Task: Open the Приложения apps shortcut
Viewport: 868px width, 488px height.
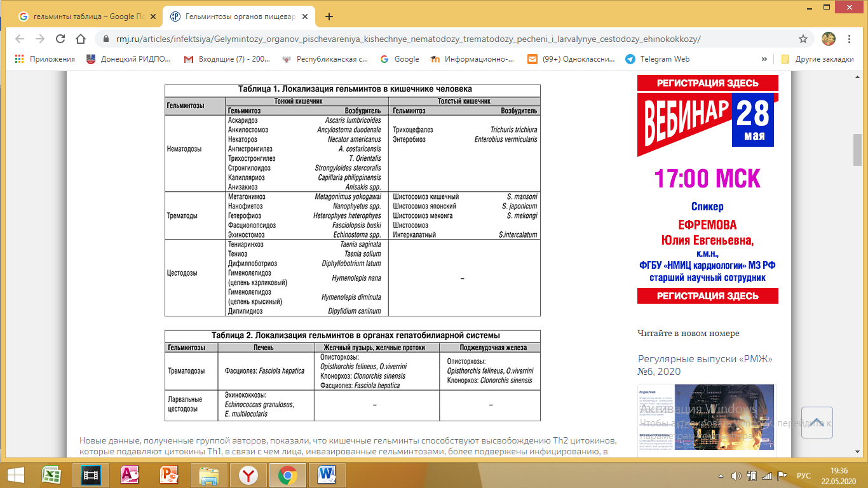Action: tap(44, 59)
